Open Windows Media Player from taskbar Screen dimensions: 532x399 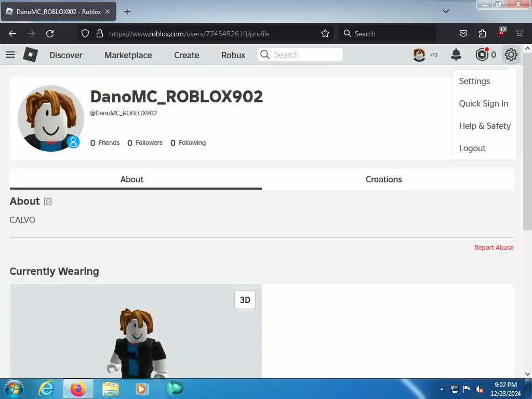[141, 389]
